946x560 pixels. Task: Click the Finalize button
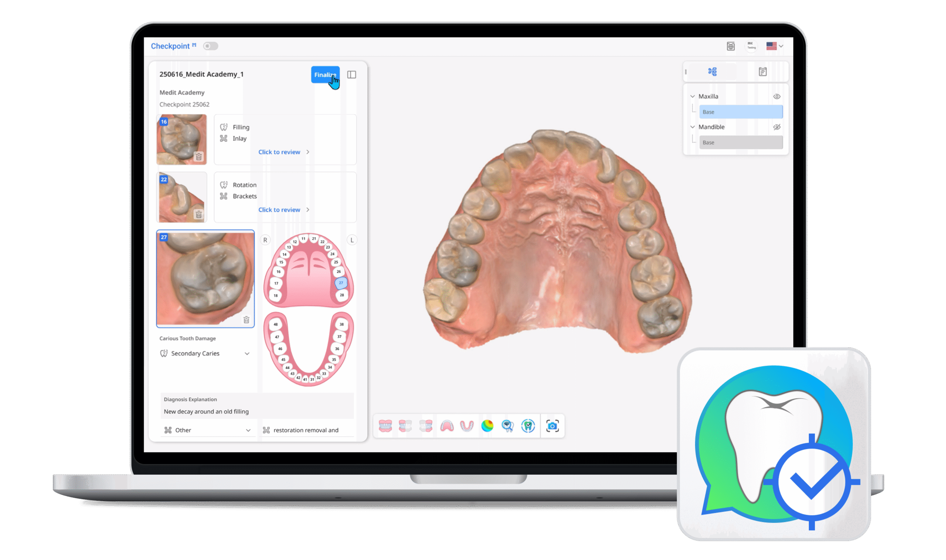tap(325, 75)
